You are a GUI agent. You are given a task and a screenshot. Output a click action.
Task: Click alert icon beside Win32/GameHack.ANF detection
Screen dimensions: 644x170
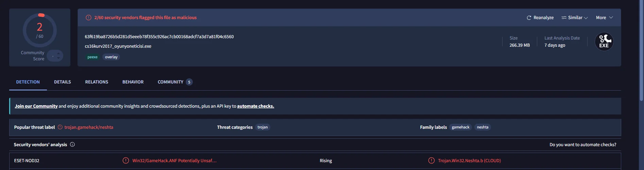(x=126, y=160)
